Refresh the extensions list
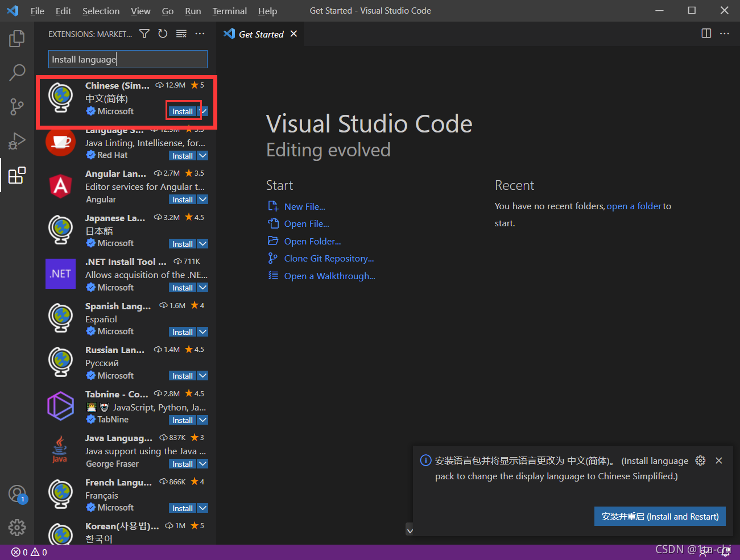The image size is (740, 560). click(163, 34)
